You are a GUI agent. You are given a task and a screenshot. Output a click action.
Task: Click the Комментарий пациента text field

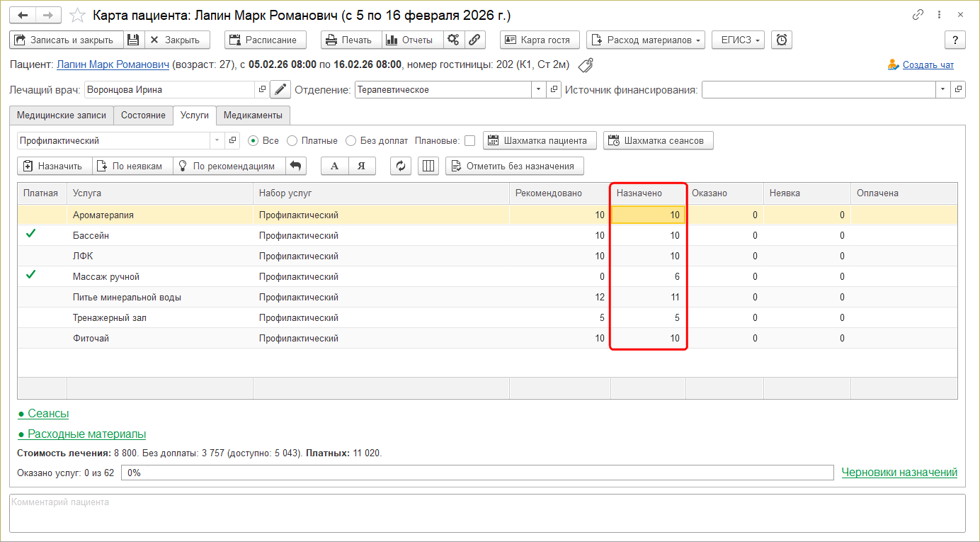tap(487, 513)
